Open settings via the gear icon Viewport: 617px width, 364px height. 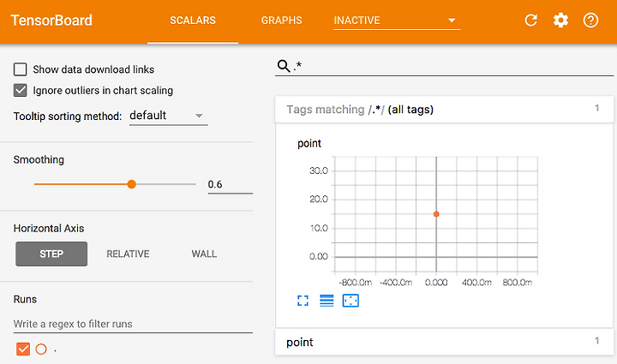(560, 20)
